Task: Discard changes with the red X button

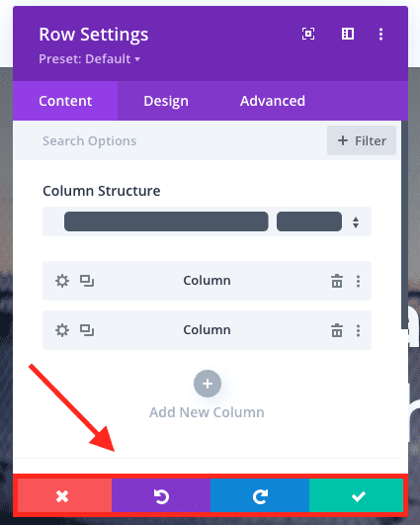Action: (64, 495)
